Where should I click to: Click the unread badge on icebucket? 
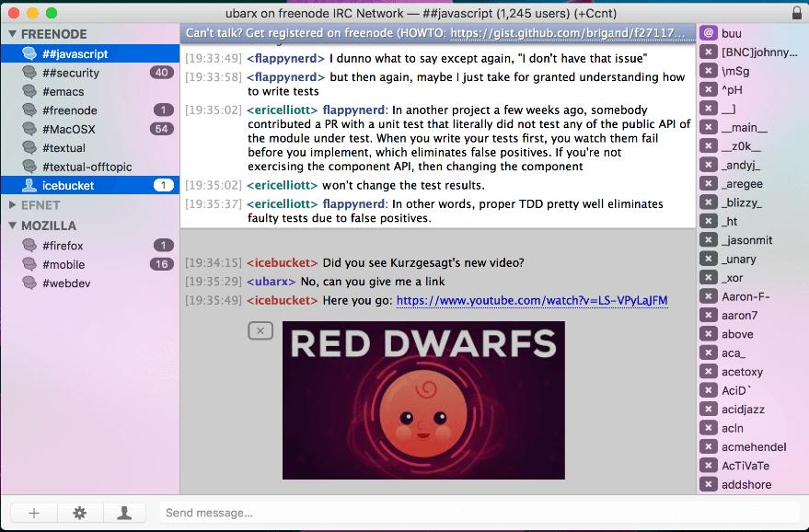164,185
